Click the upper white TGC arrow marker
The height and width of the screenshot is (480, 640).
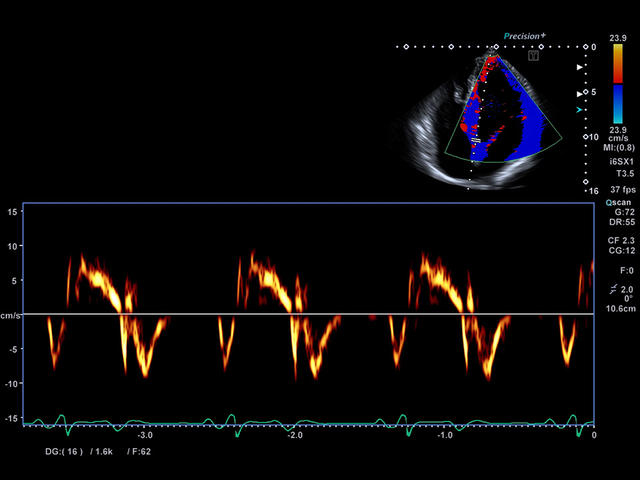point(579,67)
